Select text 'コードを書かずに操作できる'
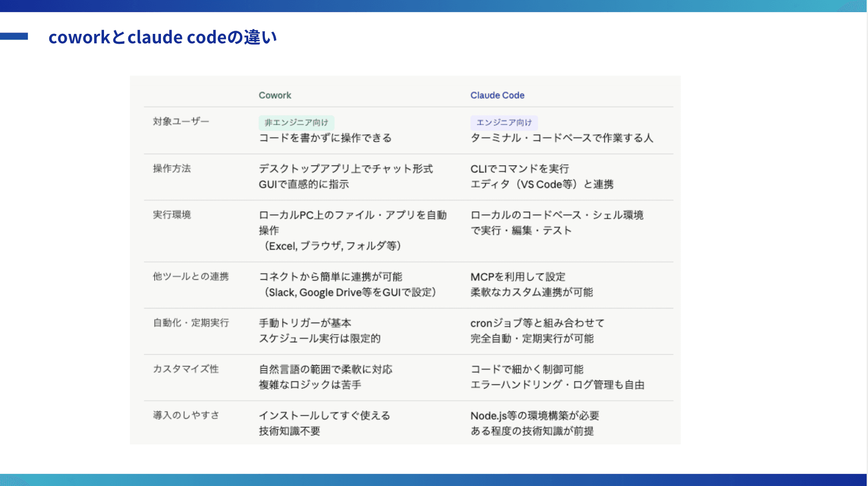Image resolution: width=868 pixels, height=486 pixels. pos(325,138)
